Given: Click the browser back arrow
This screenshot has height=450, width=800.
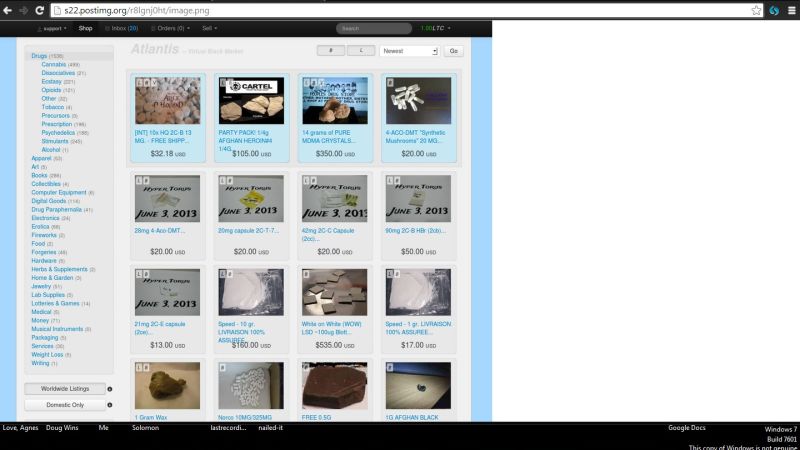Looking at the screenshot, I should point(8,10).
